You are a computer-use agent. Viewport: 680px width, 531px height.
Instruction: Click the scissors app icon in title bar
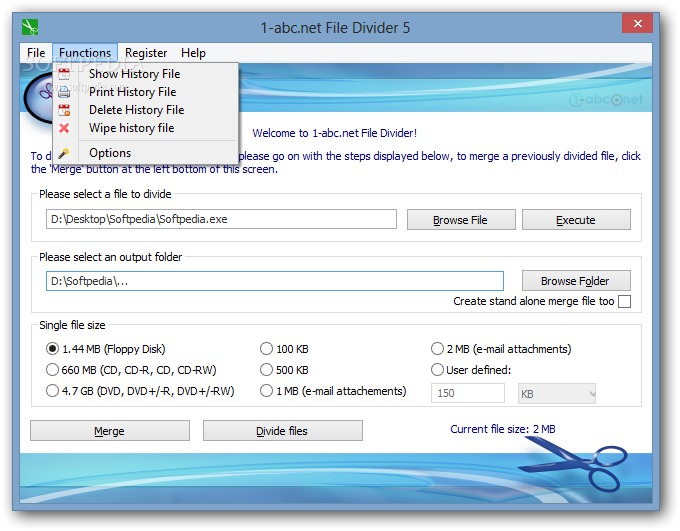[x=30, y=27]
